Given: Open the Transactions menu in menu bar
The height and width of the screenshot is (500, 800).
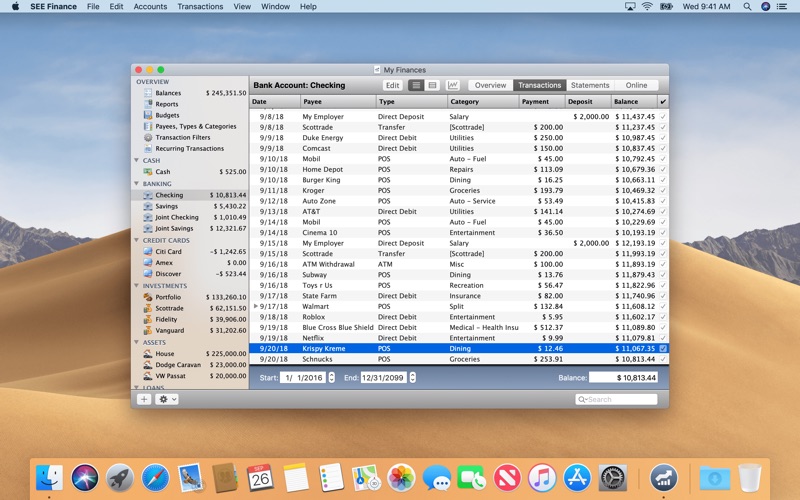Looking at the screenshot, I should click(200, 6).
